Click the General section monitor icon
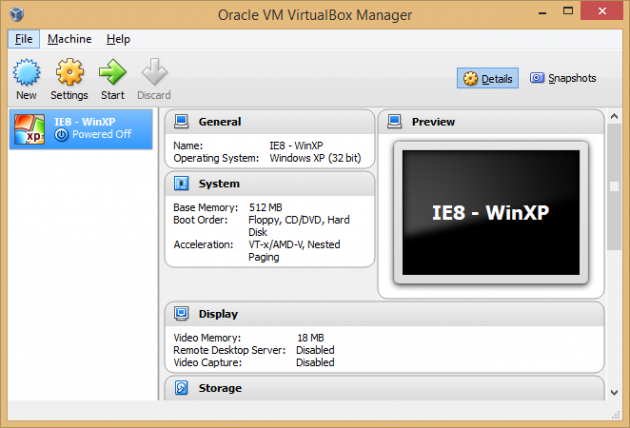The image size is (630, 428). 182,122
